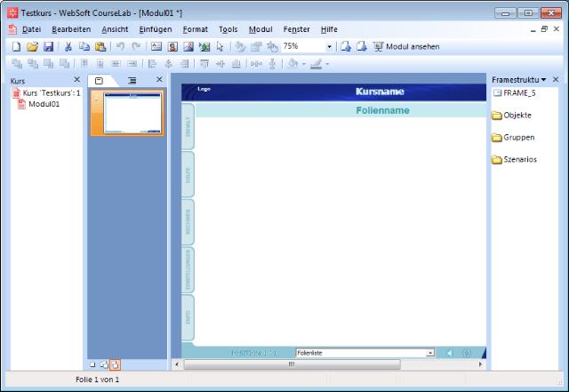Open the Hilfe menu
Viewport: 569px width, 392px height.
(329, 29)
